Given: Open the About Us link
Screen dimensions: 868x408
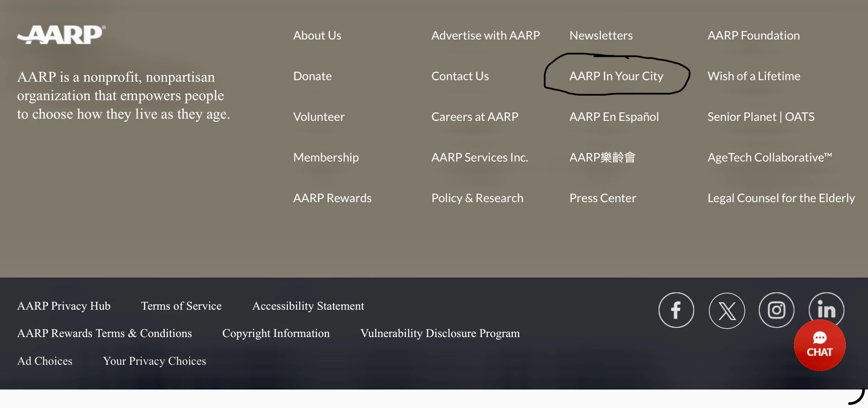Looking at the screenshot, I should (317, 35).
